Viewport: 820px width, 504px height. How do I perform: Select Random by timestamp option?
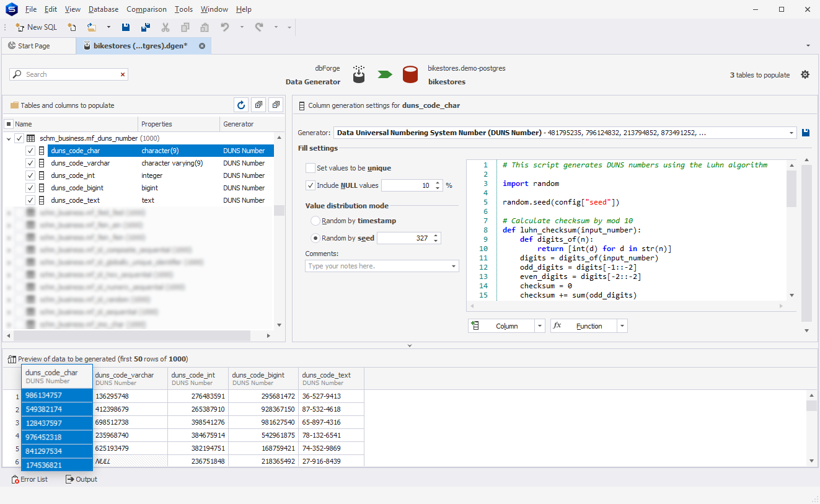click(315, 221)
